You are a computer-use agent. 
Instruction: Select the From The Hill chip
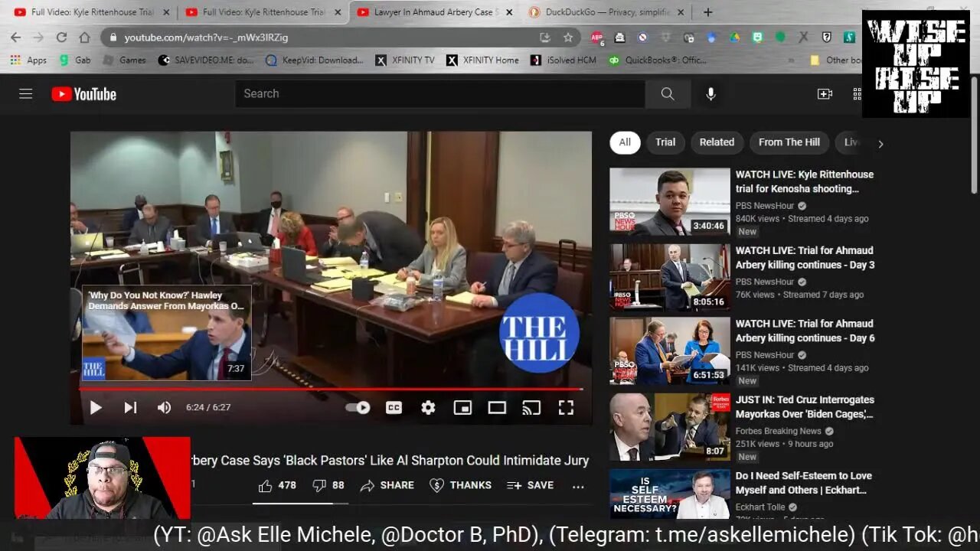pyautogui.click(x=789, y=142)
